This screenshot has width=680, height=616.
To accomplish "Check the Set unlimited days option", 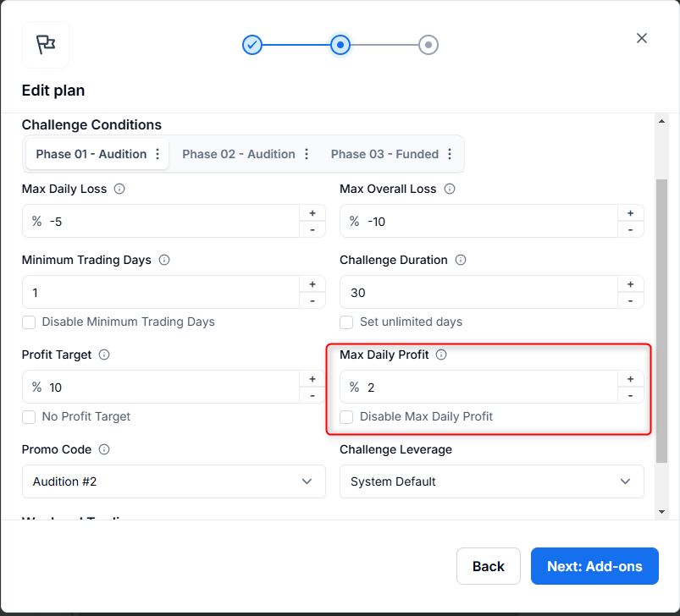I will (346, 322).
